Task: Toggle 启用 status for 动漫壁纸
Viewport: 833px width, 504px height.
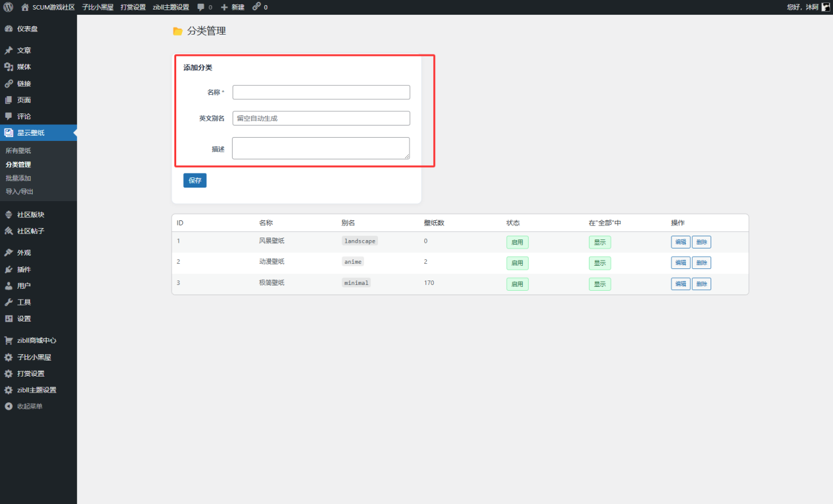Action: point(517,263)
